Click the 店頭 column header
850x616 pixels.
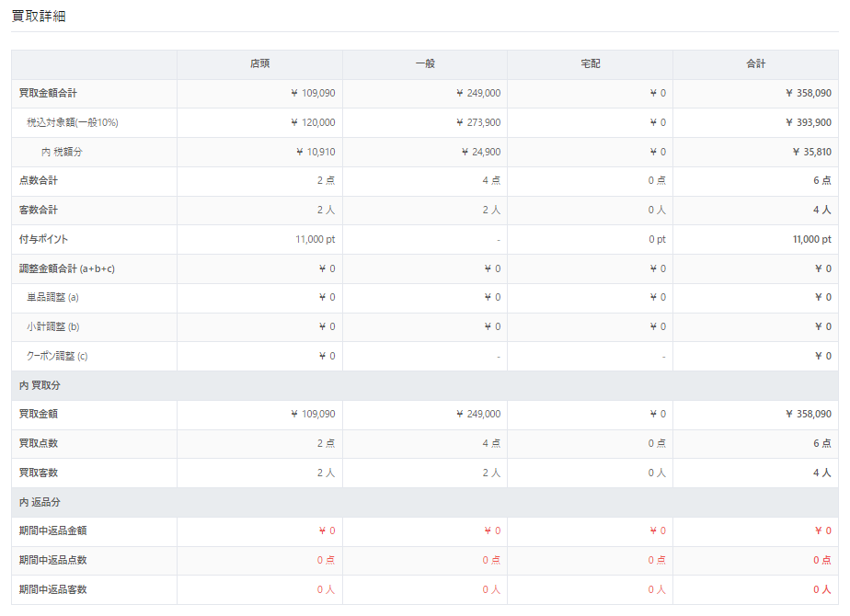(x=259, y=64)
